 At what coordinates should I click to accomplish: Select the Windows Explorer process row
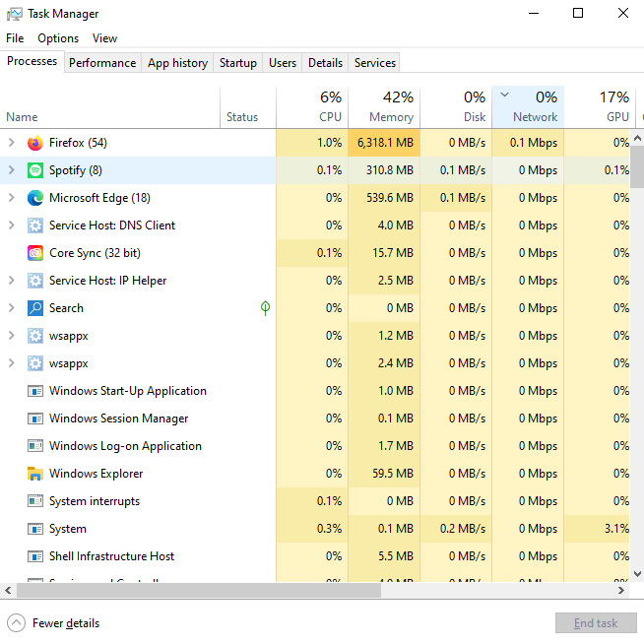314,474
